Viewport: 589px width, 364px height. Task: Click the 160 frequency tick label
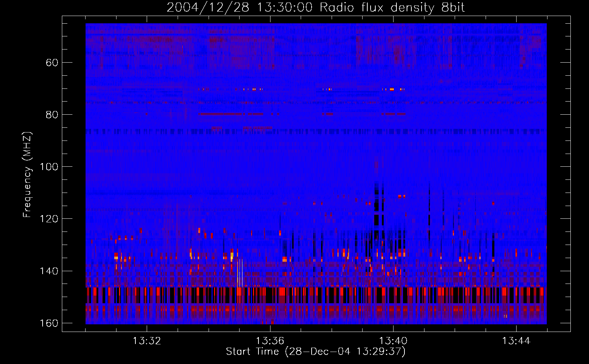tap(49, 323)
